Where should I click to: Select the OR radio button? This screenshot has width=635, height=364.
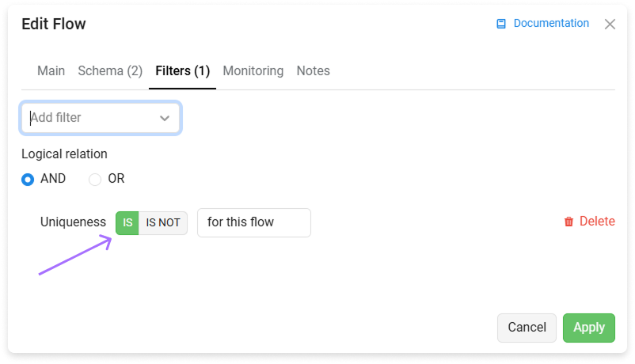pyautogui.click(x=95, y=180)
